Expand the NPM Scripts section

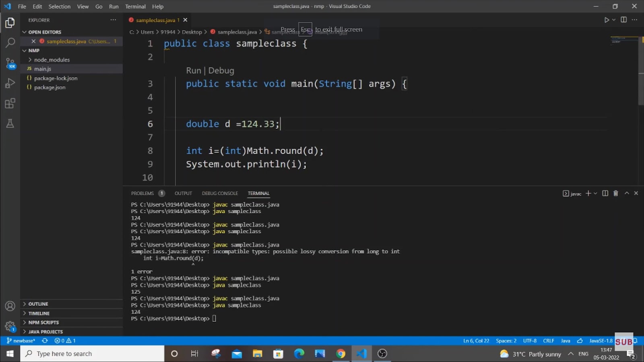coord(72,322)
